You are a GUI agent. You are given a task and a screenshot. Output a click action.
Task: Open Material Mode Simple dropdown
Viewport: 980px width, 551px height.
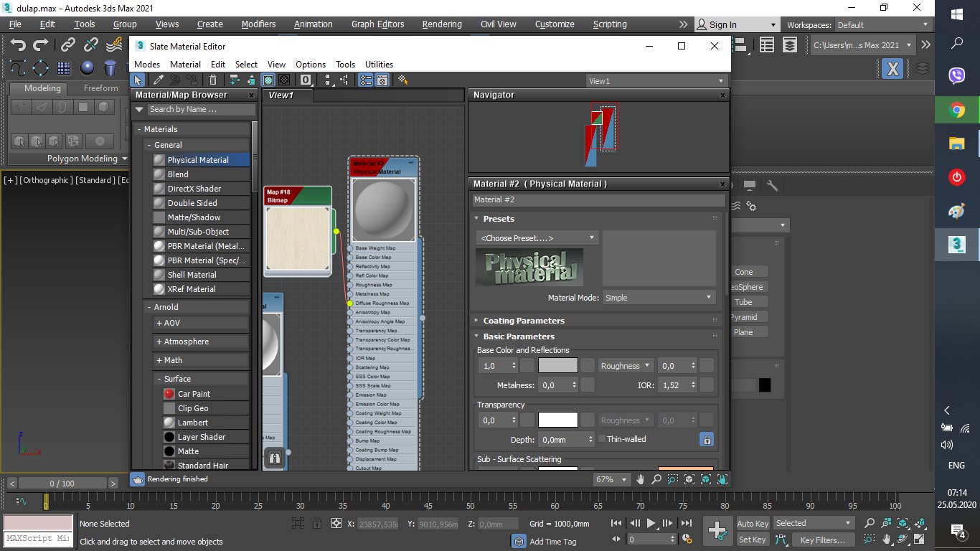pyautogui.click(x=659, y=297)
